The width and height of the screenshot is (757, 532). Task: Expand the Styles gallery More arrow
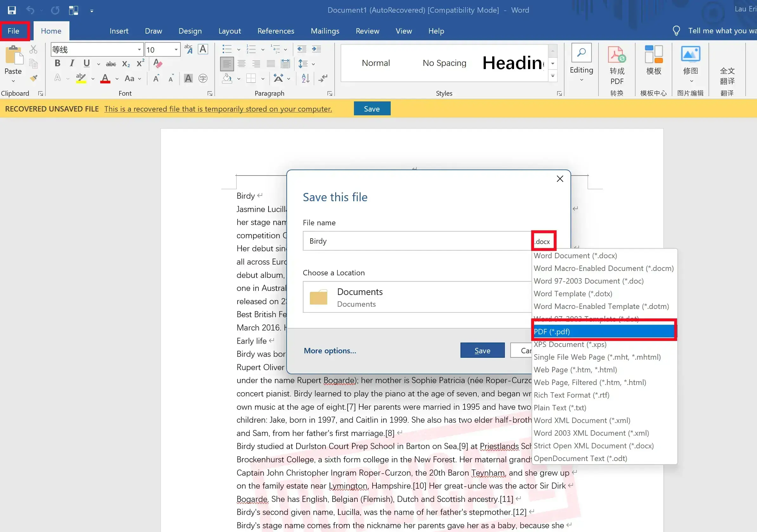pyautogui.click(x=552, y=76)
